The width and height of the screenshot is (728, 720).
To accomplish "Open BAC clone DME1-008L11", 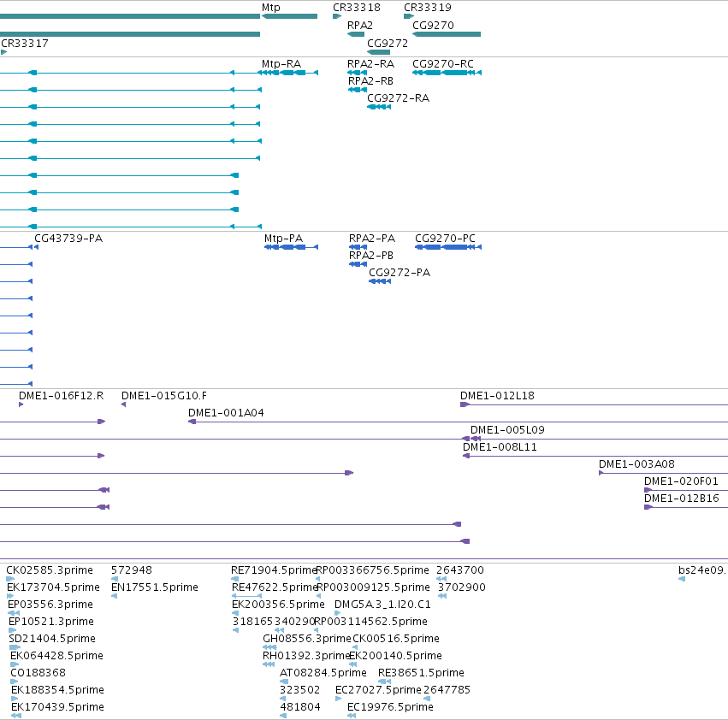I will click(500, 447).
